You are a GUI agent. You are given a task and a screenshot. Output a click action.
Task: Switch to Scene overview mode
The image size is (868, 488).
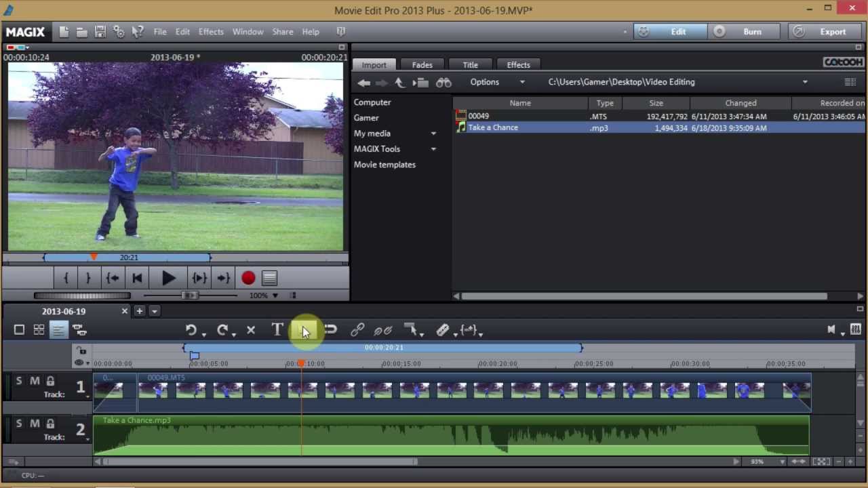(x=39, y=330)
